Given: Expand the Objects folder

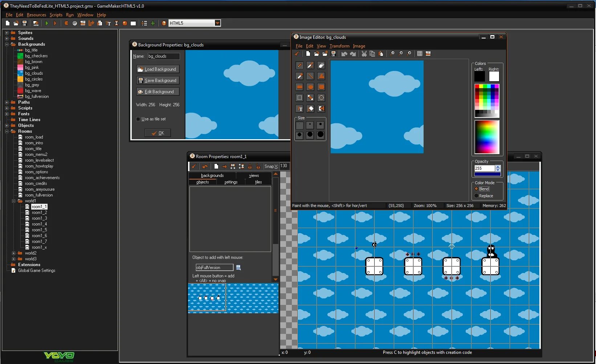Looking at the screenshot, I should 7,125.
